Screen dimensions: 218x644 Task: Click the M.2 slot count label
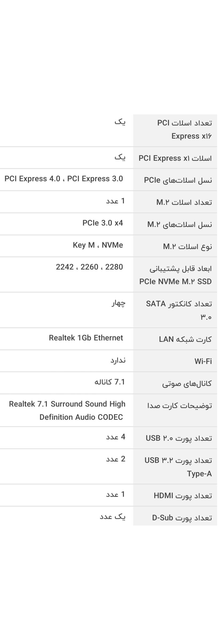coord(184,202)
